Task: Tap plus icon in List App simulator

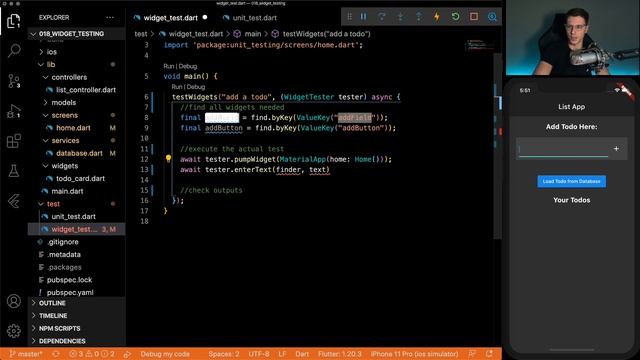Action: 616,149
